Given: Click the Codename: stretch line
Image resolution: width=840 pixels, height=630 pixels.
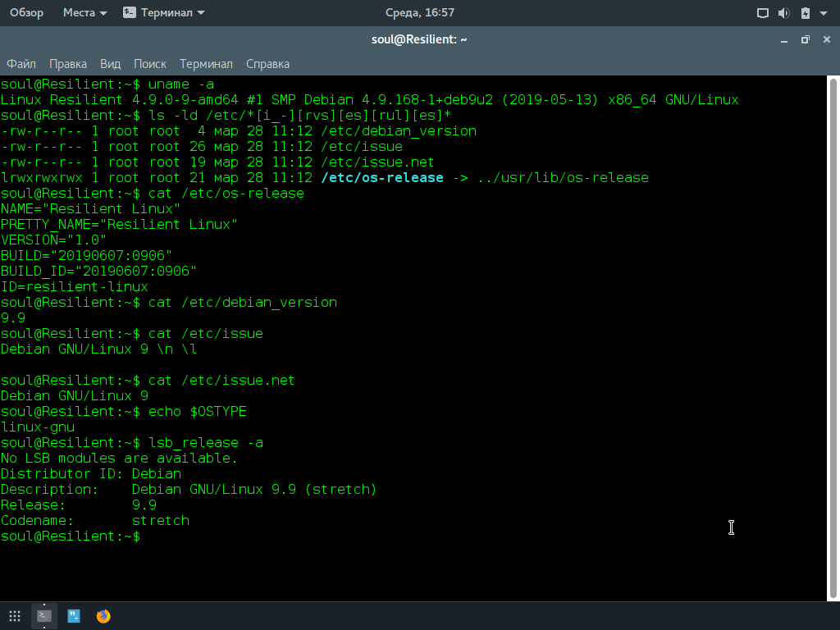Looking at the screenshot, I should [95, 521].
